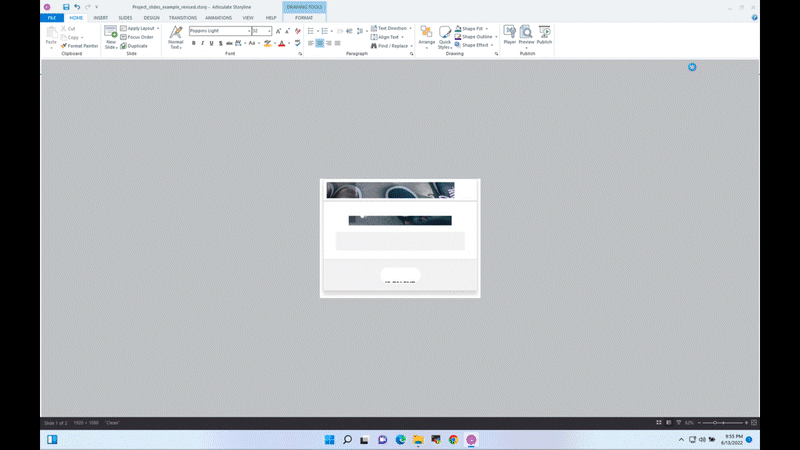The image size is (800, 450).
Task: Toggle align text left
Action: click(310, 43)
